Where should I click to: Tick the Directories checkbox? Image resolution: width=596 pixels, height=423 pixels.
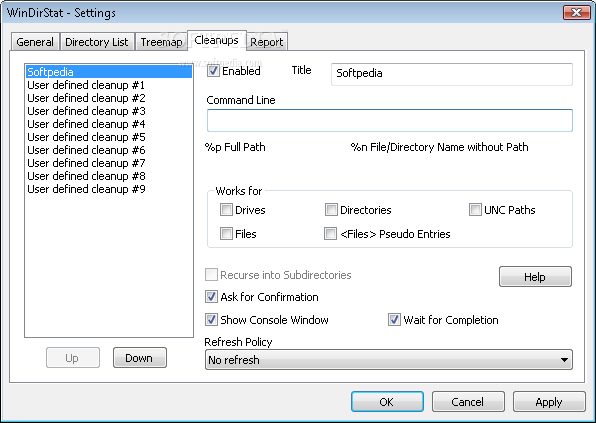coord(331,210)
